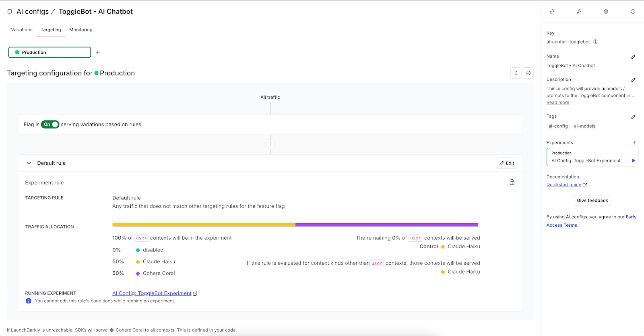Click the lock icon on Experiment rule
The image size is (644, 336).
pos(512,182)
